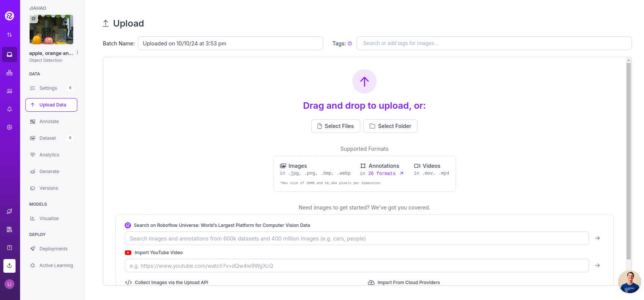Open the settings gear icon in purple sidebar
Screen dimensions: 644x300
(9, 127)
